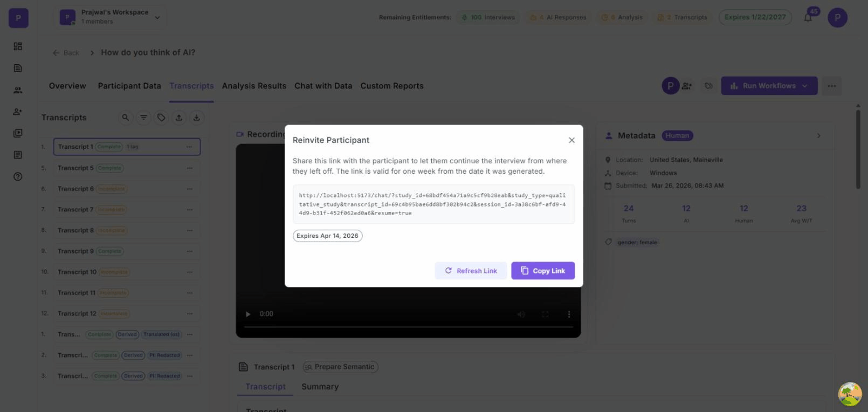The height and width of the screenshot is (412, 868).
Task: Open the options menu for Transcript 1
Action: (x=189, y=147)
